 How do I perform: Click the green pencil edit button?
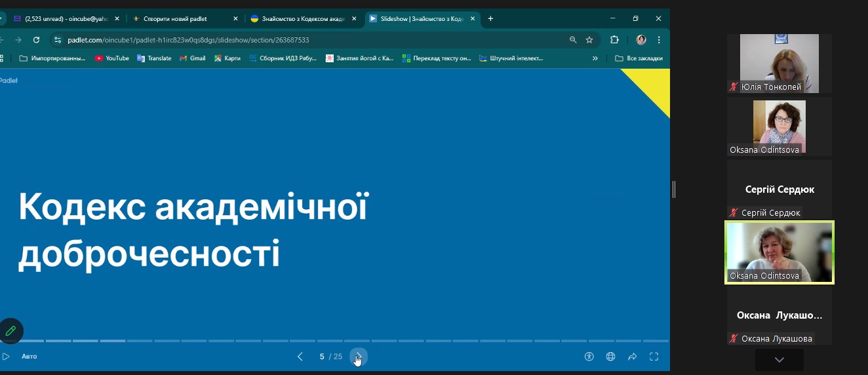(10, 331)
